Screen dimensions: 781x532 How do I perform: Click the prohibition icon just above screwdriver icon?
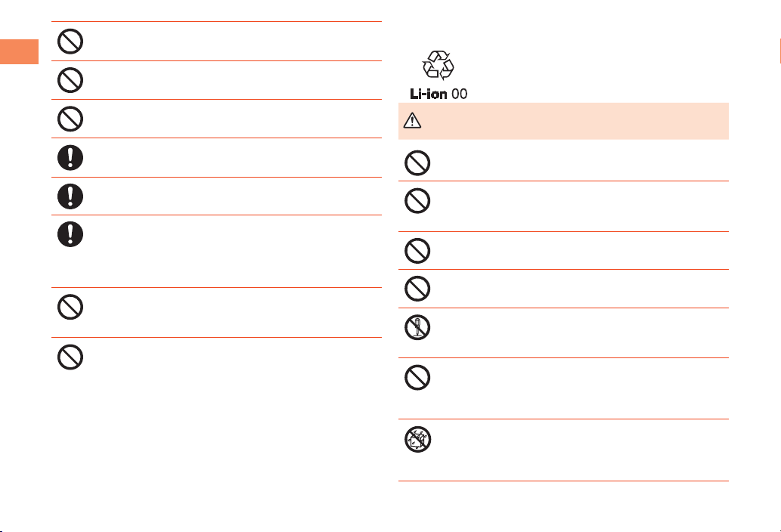point(417,288)
